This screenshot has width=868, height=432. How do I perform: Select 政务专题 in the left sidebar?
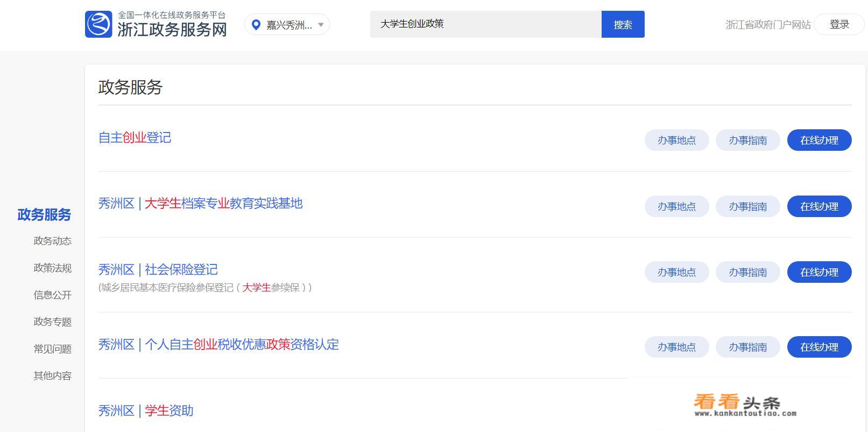[52, 322]
